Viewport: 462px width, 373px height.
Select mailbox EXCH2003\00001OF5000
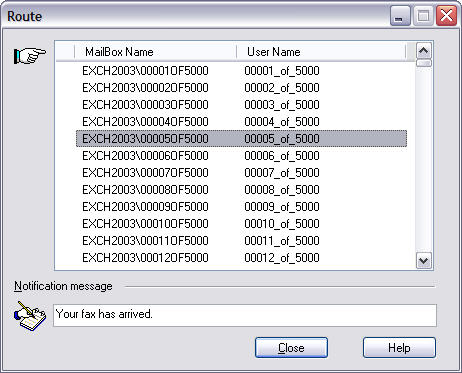click(x=145, y=71)
